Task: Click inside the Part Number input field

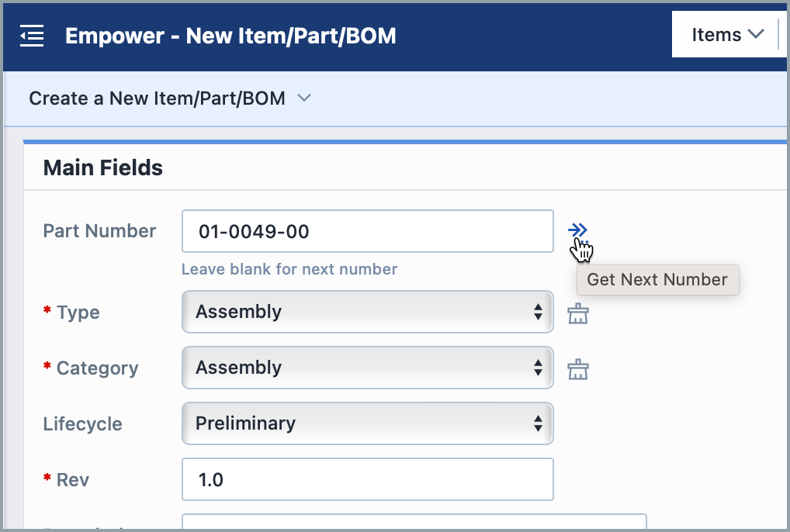Action: (367, 230)
